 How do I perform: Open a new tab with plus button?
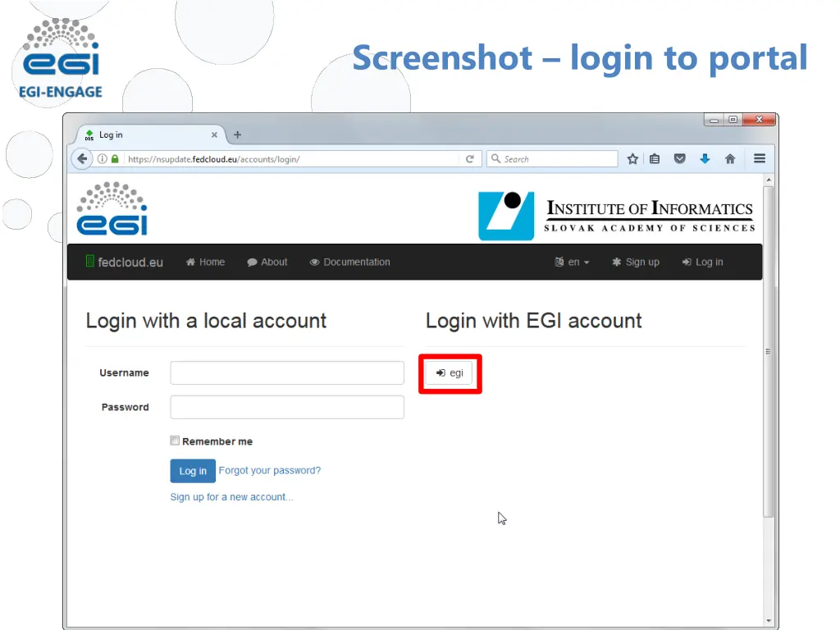pos(237,135)
